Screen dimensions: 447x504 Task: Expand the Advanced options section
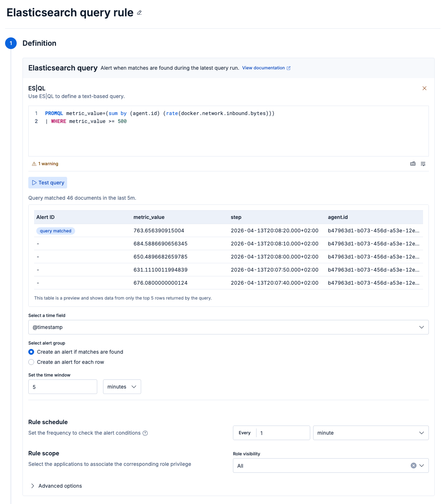(x=56, y=486)
